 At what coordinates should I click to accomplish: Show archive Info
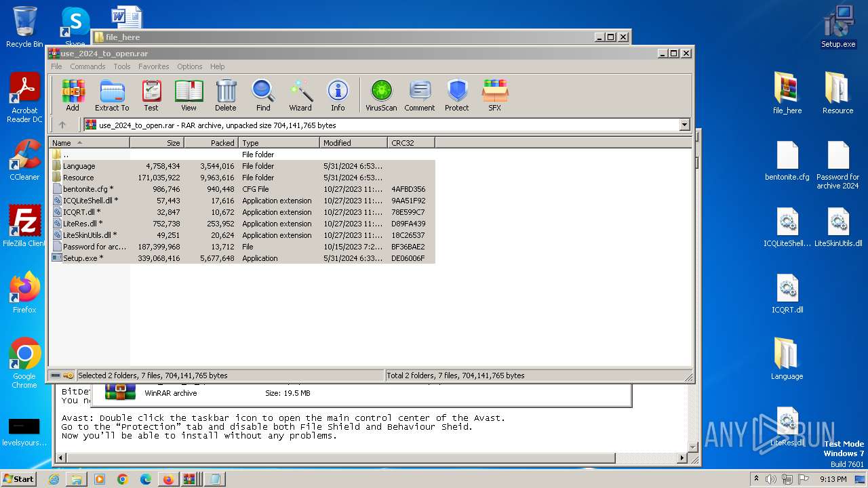coord(338,95)
